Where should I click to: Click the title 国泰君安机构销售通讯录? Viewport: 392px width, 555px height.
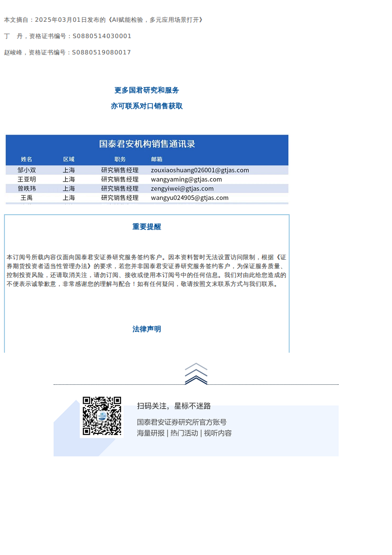[147, 144]
